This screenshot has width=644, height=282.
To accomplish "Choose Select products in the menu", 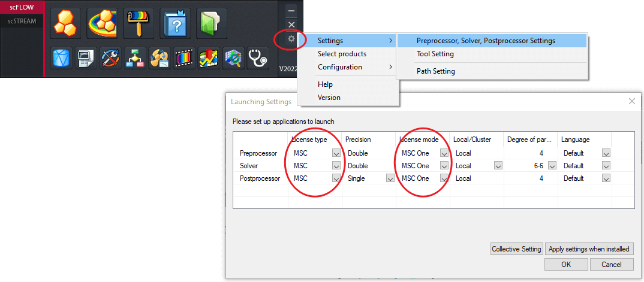I will (x=342, y=54).
